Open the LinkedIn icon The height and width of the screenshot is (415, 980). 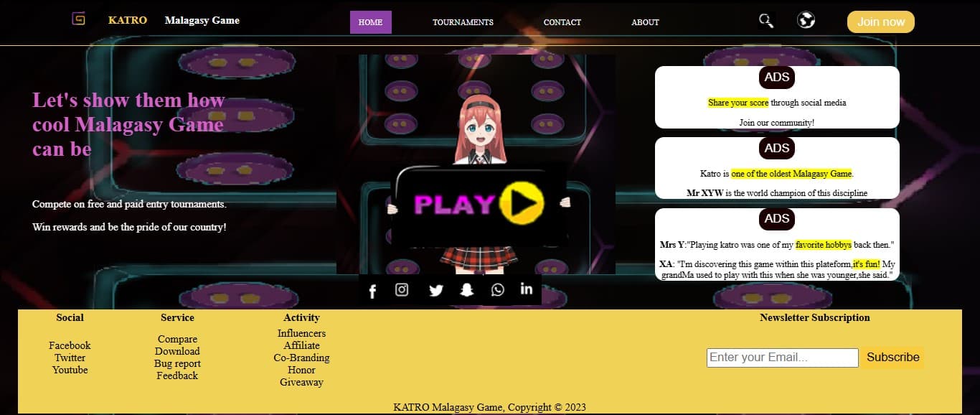(x=527, y=289)
